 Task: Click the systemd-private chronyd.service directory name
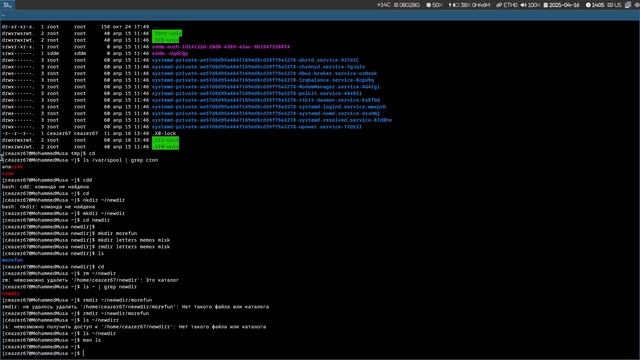pyautogui.click(x=258, y=67)
